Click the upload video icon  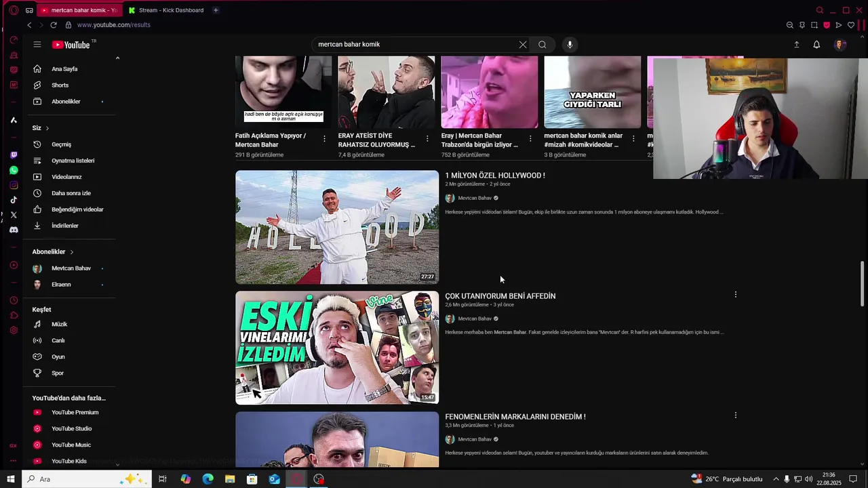pyautogui.click(x=797, y=45)
